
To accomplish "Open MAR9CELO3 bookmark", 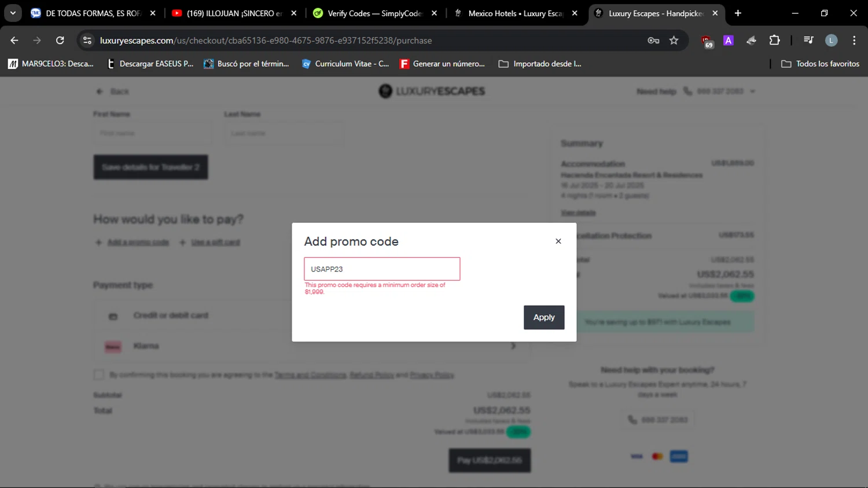I will 51,64.
